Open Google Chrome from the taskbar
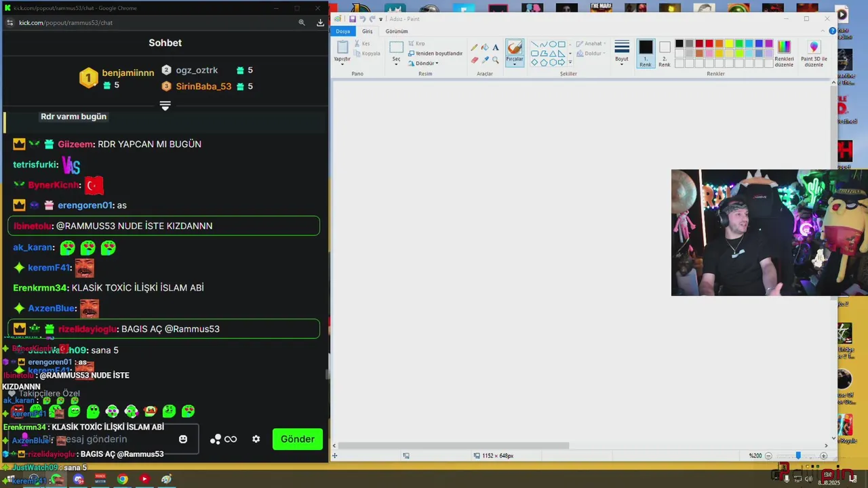 click(122, 479)
